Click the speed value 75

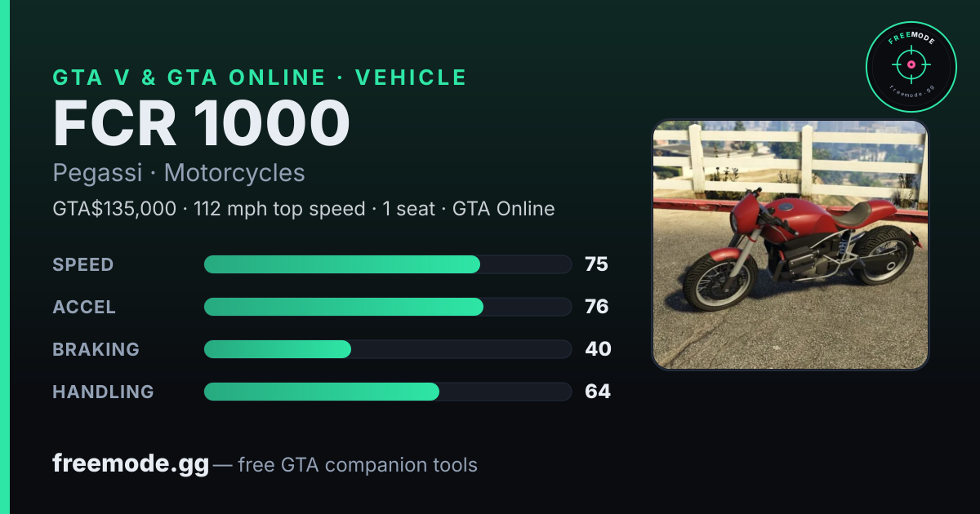(x=597, y=264)
